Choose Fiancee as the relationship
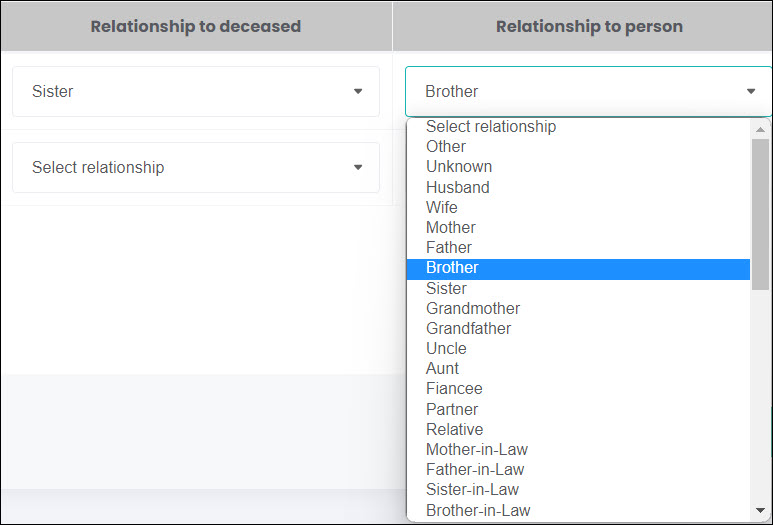The width and height of the screenshot is (773, 525). tap(578, 389)
